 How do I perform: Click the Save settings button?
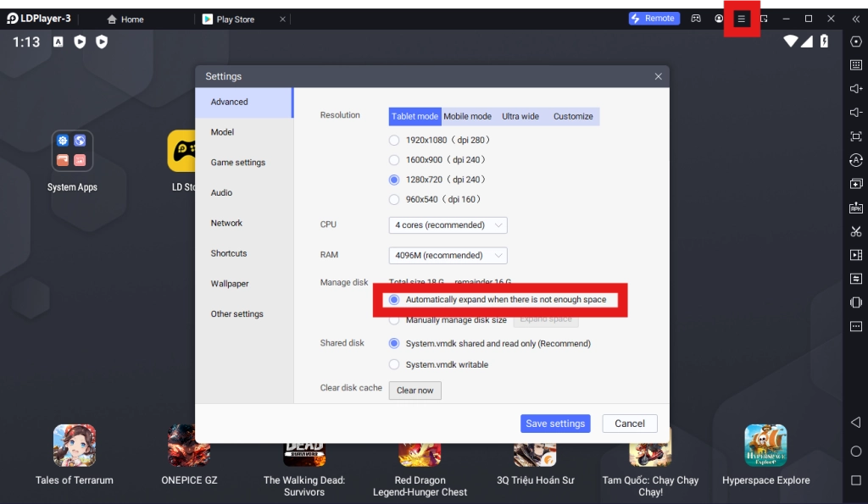[x=555, y=423]
